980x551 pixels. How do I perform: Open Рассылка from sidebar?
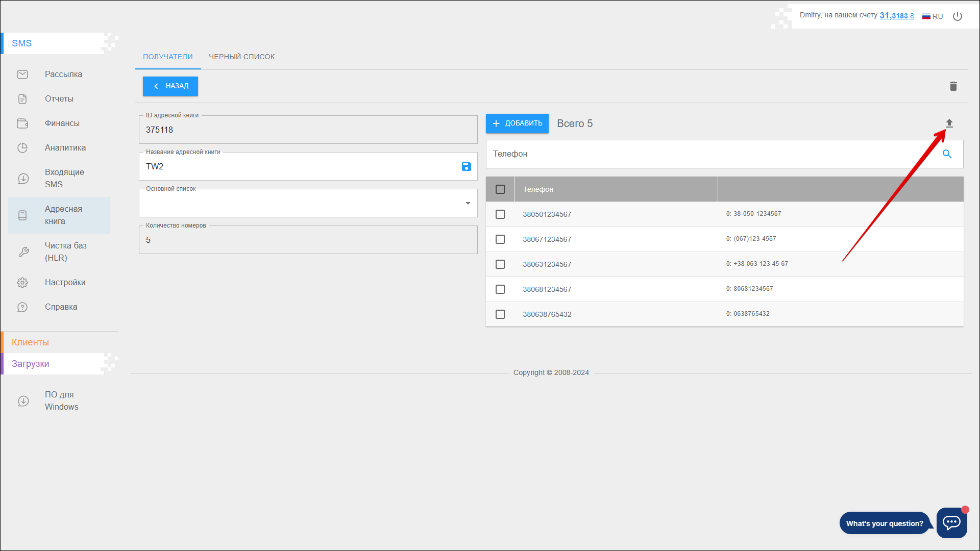(63, 74)
